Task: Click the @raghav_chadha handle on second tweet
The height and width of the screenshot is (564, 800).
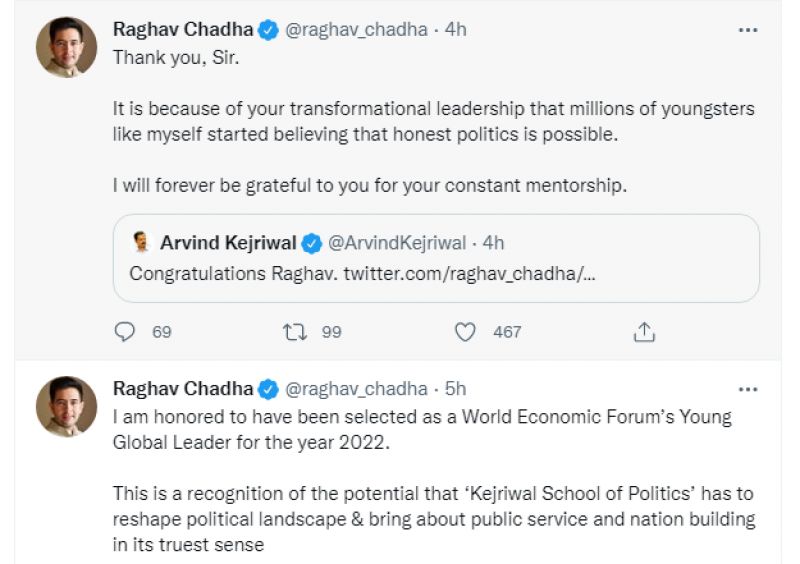Action: click(x=355, y=389)
